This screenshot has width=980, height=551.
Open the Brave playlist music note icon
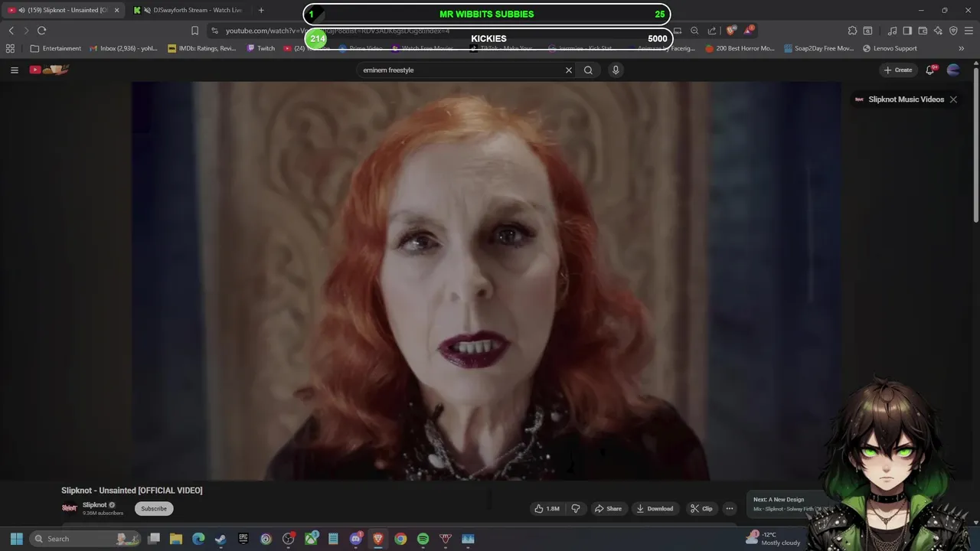coord(892,31)
